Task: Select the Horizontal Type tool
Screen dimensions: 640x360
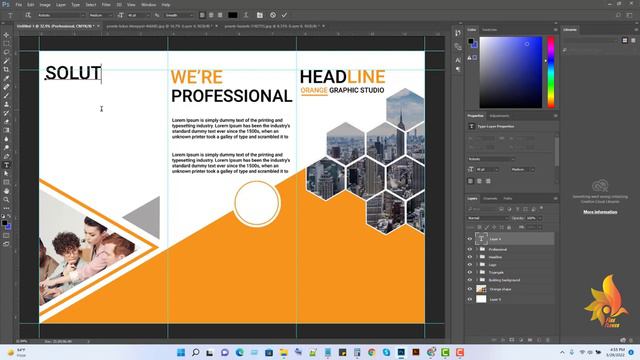Action: pyautogui.click(x=6, y=165)
